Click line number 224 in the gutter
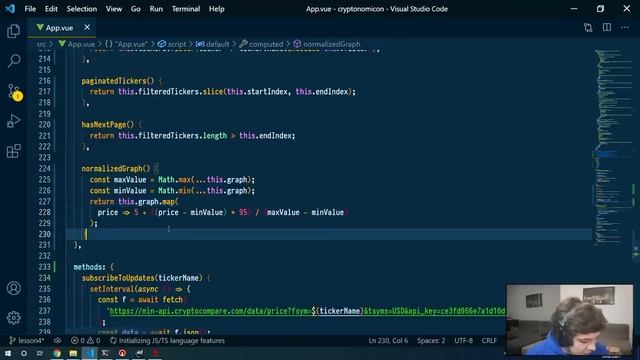Image resolution: width=640 pixels, height=360 pixels. [x=44, y=169]
